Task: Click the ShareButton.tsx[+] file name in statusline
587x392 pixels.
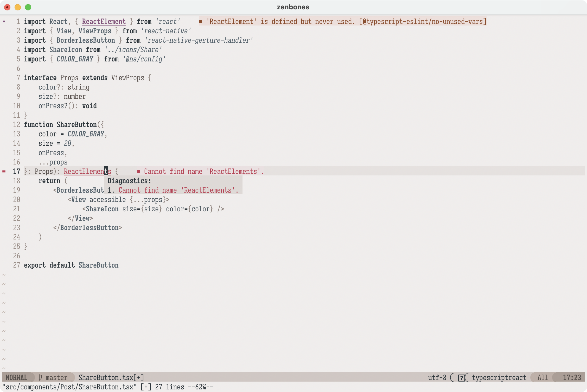Action: click(111, 377)
